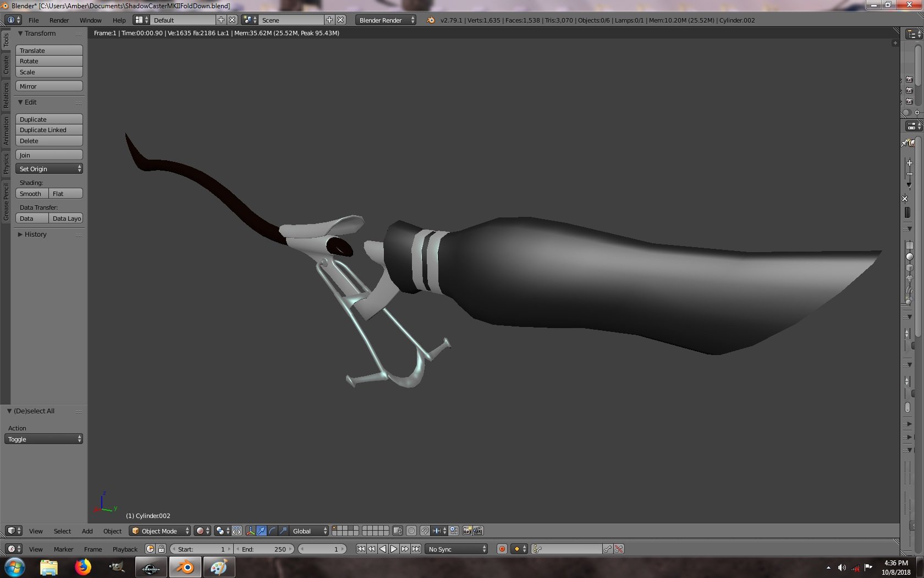Click the End frame value slider
The image size is (924, 578).
pos(265,549)
